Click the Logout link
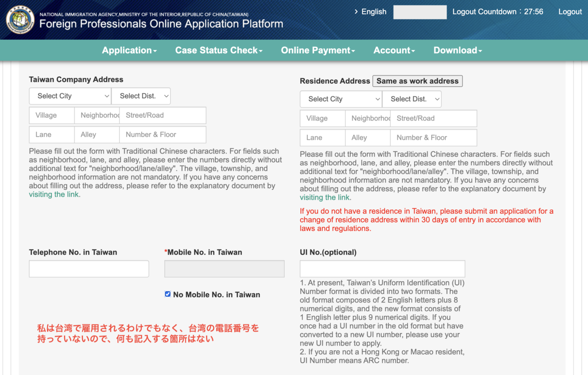 point(570,12)
